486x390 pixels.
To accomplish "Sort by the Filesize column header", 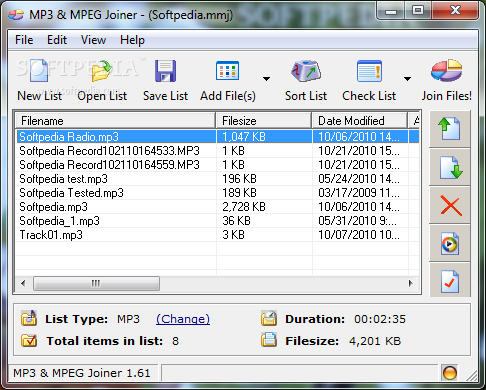I will tap(264, 121).
